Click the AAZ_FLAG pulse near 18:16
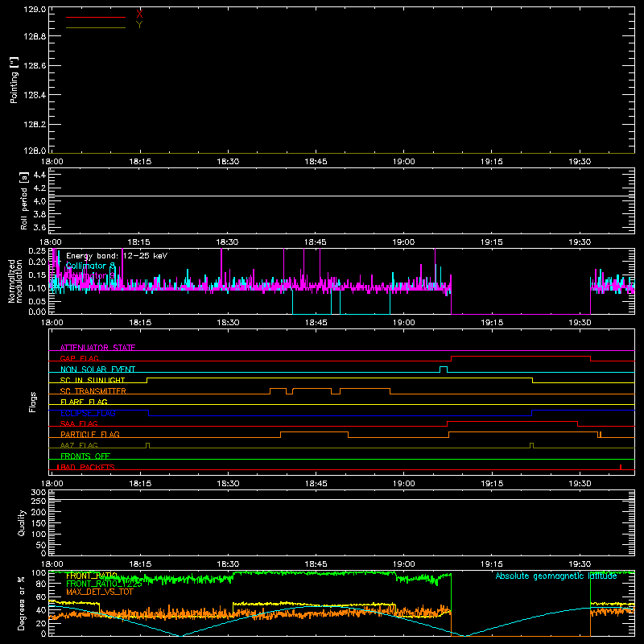644x644 pixels. click(148, 446)
